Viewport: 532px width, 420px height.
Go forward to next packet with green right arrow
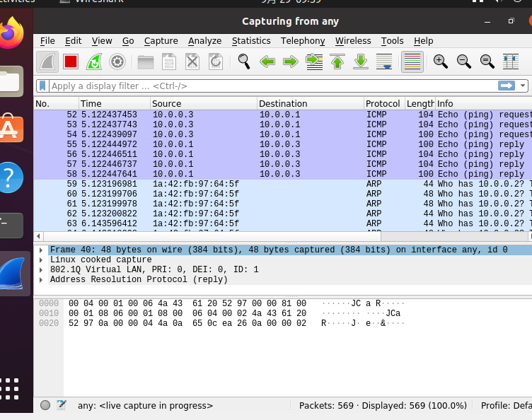(x=291, y=62)
